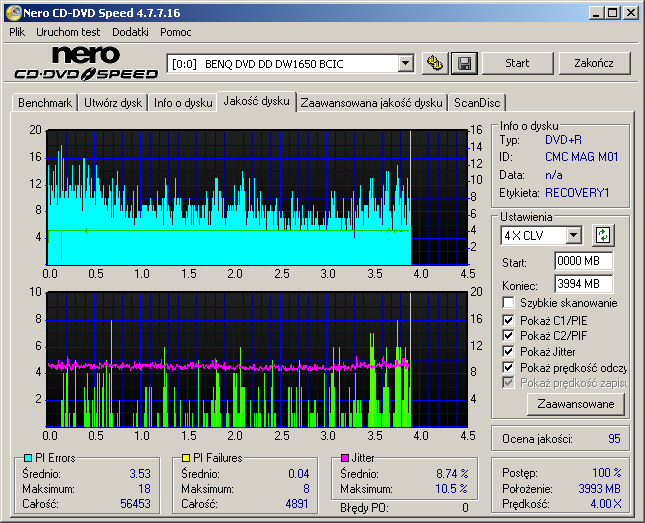Toggle Szybkie skanowanie checkbox
645x523 pixels.
[508, 303]
